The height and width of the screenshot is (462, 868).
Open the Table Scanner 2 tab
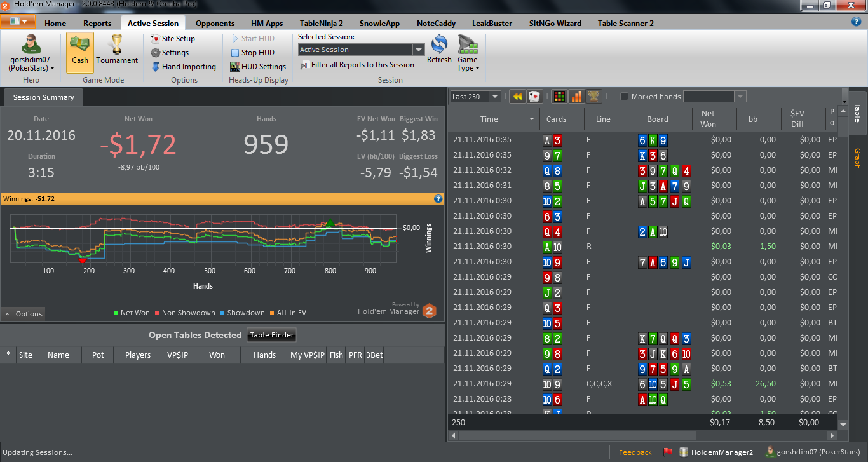[625, 24]
